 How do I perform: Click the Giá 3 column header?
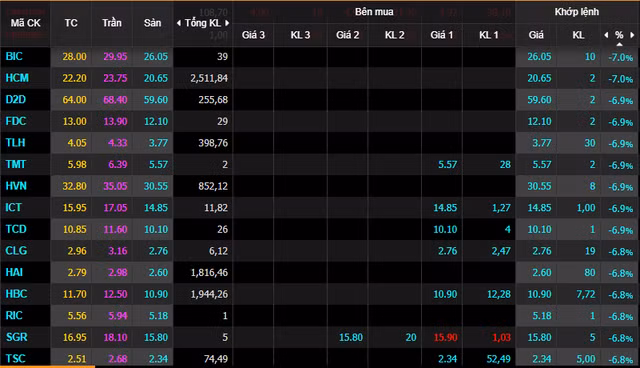coord(253,35)
